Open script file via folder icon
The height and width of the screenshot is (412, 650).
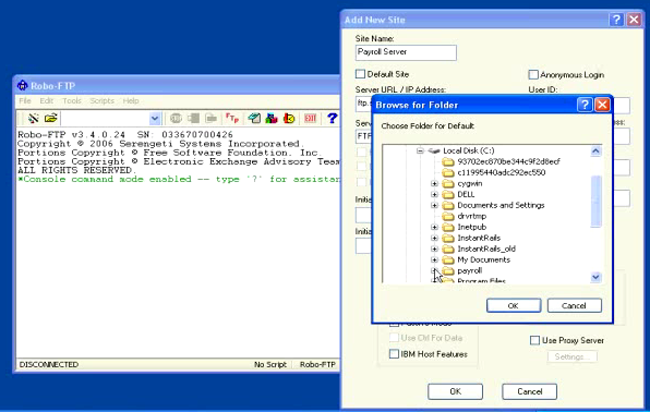point(51,118)
